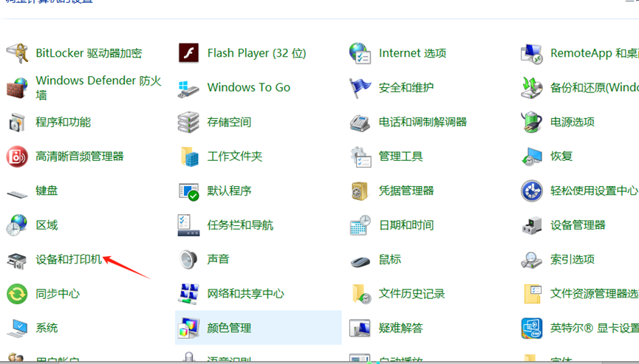
Task: Click the 声音 speaker icon
Action: click(x=188, y=260)
